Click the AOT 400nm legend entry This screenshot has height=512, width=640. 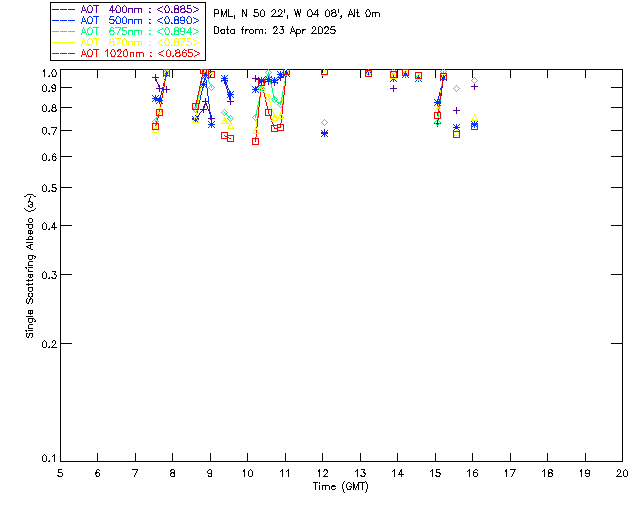pyautogui.click(x=126, y=9)
